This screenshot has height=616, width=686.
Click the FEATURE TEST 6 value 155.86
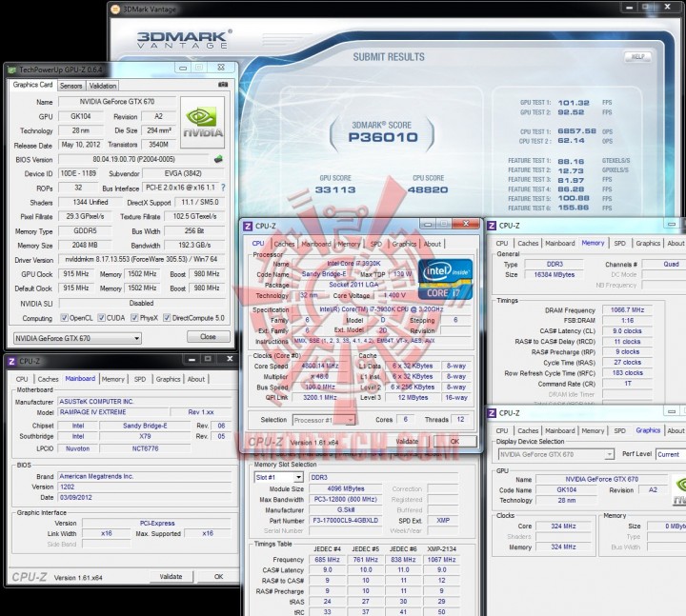[574, 208]
